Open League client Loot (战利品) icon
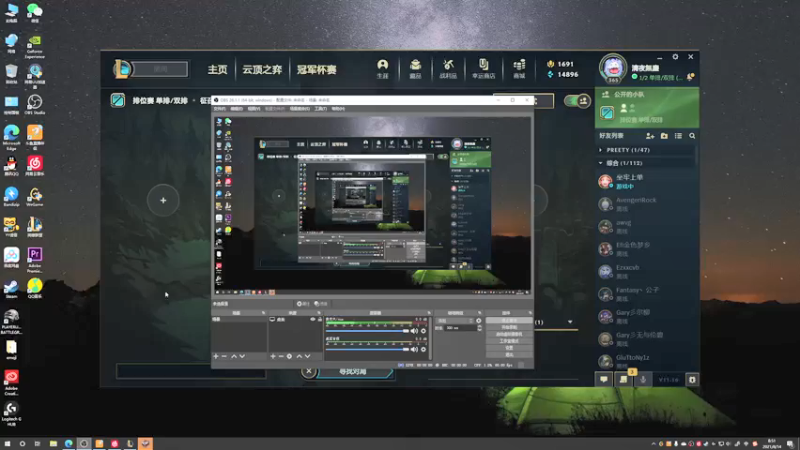This screenshot has width=800, height=450. coord(448,69)
